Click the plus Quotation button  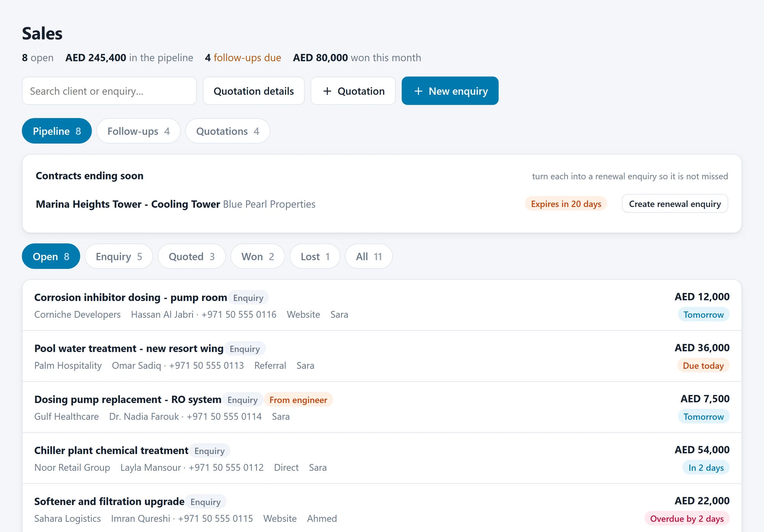point(353,91)
